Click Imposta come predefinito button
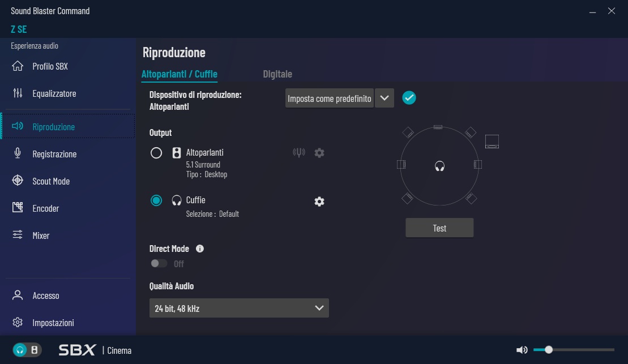 (x=329, y=98)
